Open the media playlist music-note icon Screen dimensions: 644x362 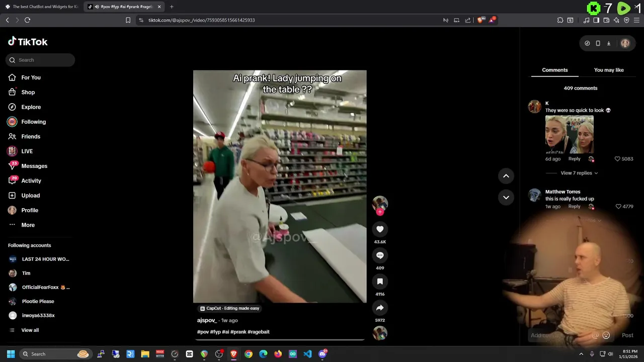point(586,20)
